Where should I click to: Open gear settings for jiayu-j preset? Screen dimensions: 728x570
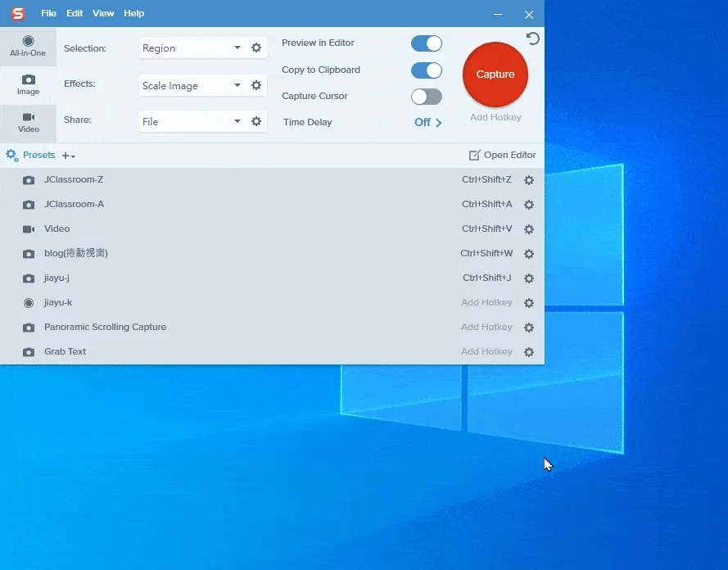[x=529, y=278]
